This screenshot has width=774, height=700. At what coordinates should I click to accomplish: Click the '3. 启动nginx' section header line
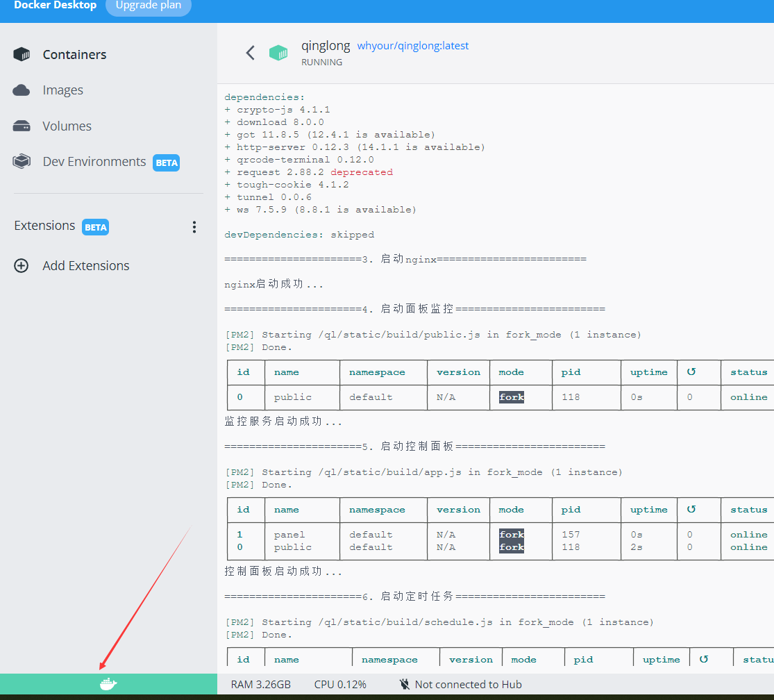tap(405, 259)
